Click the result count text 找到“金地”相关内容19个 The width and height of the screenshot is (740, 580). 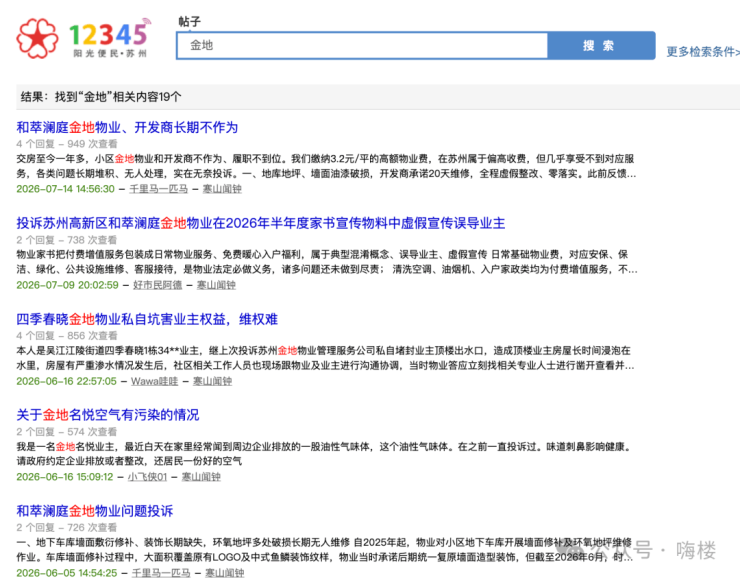tap(118, 97)
